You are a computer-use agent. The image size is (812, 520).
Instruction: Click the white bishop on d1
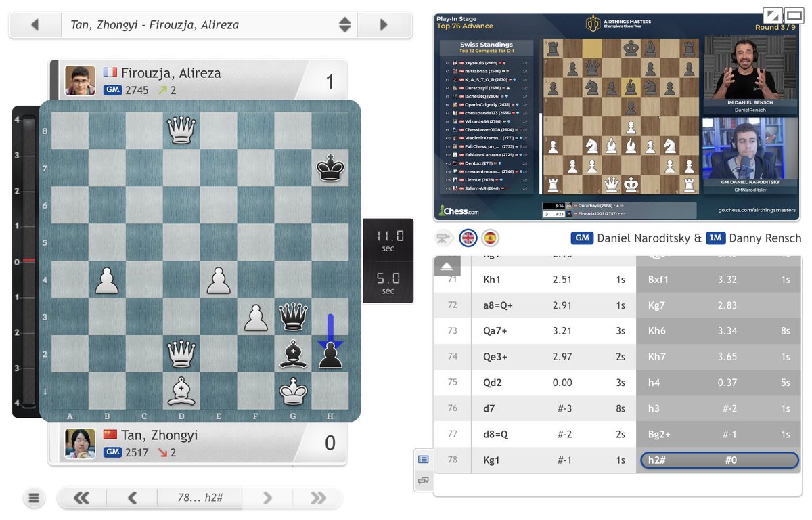point(181,391)
